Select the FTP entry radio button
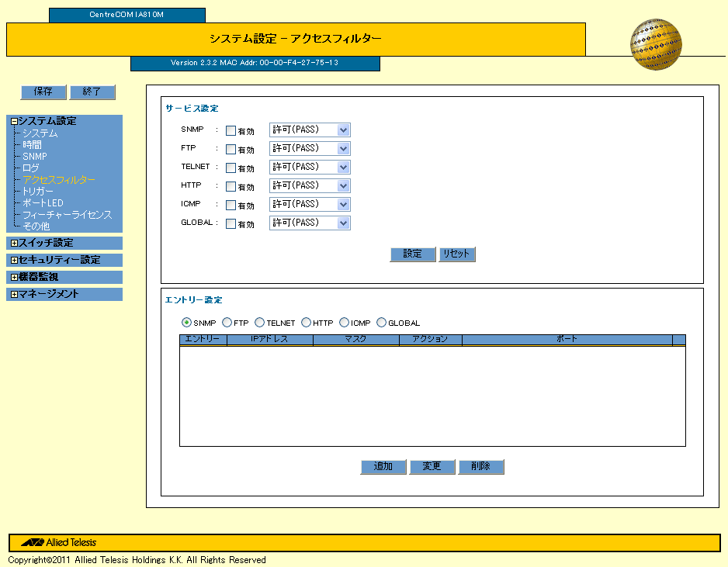The image size is (728, 567). [x=227, y=323]
